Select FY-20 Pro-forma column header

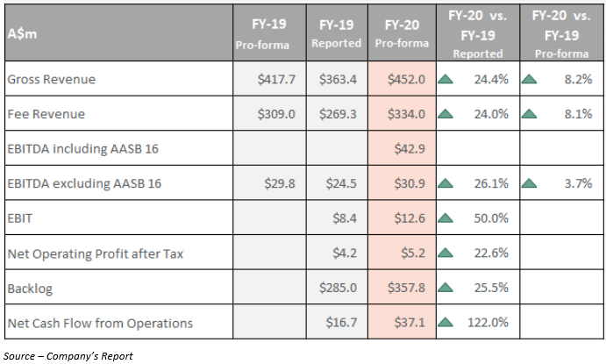[401, 32]
